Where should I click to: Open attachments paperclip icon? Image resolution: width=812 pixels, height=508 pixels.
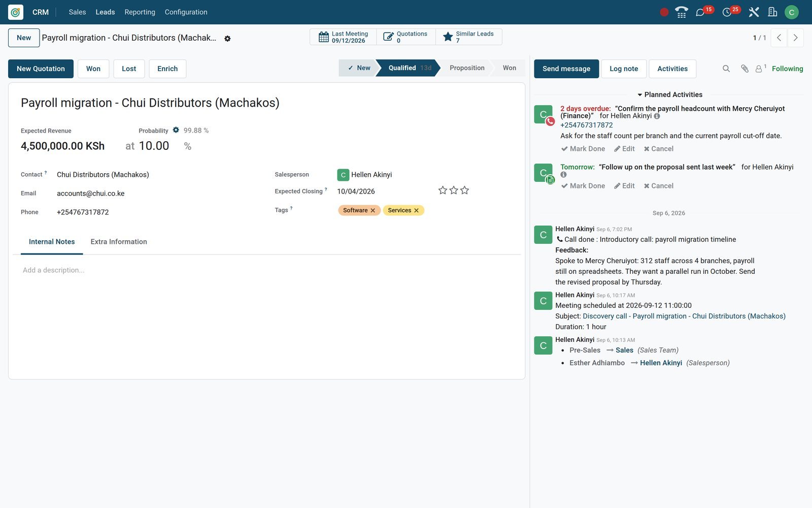coord(745,69)
